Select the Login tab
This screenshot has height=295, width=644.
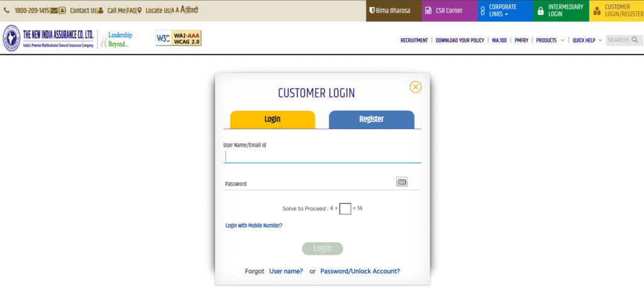(x=272, y=120)
